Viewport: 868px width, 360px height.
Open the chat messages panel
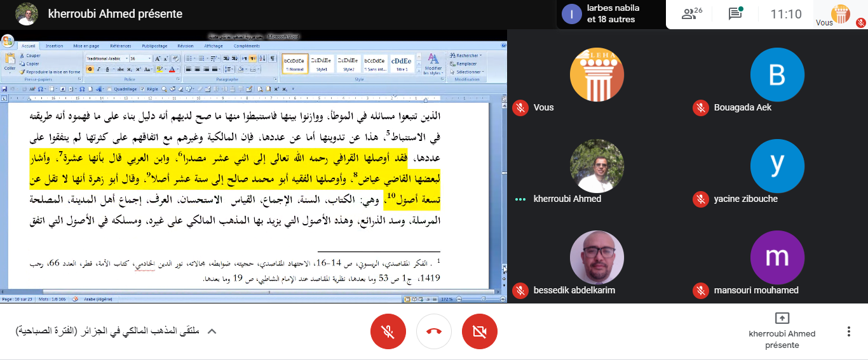tap(735, 14)
